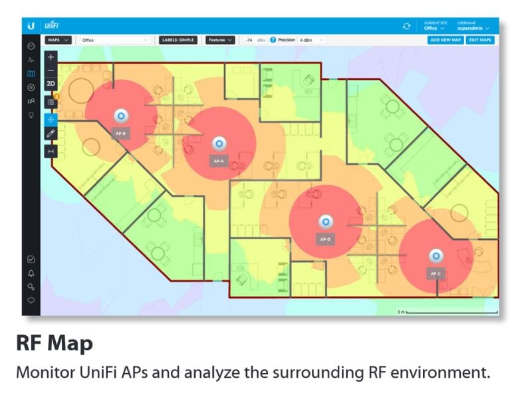The image size is (532, 399).
Task: Open the Events checkmark icon
Action: [x=31, y=259]
